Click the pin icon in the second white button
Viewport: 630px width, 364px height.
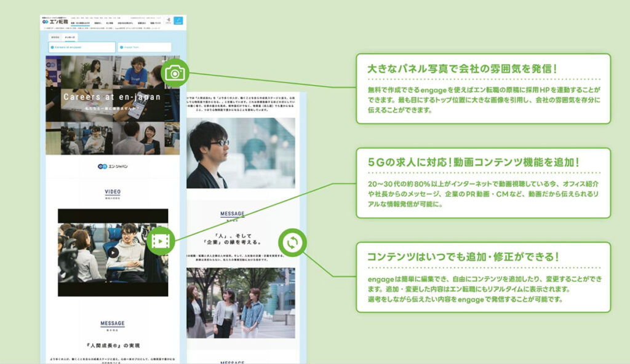coord(121,47)
